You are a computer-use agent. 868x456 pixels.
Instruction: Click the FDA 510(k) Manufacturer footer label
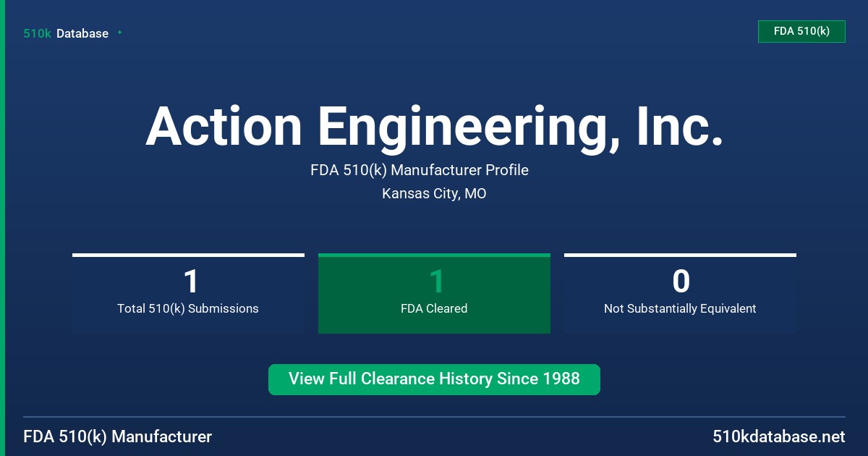(x=118, y=436)
